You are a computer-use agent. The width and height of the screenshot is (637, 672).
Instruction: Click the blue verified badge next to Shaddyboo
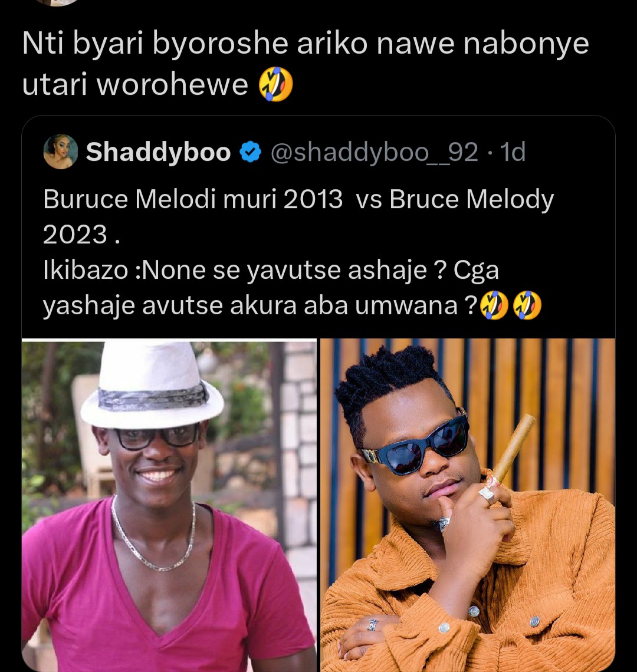(250, 151)
